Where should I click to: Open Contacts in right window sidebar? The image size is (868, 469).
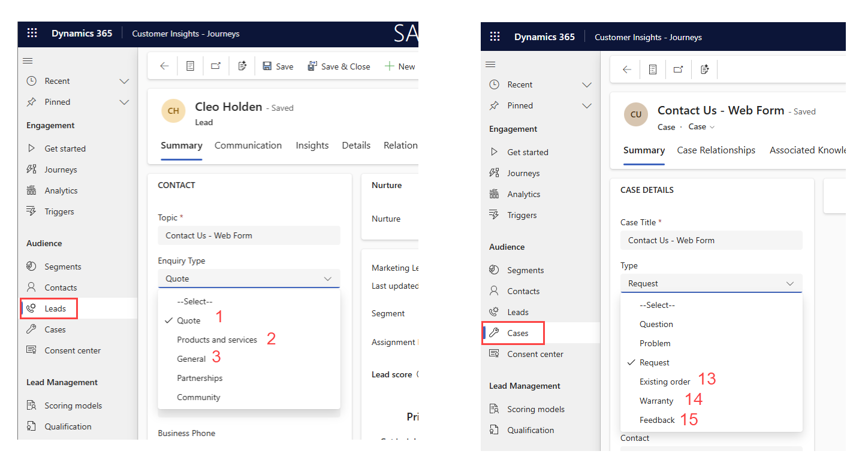click(523, 291)
